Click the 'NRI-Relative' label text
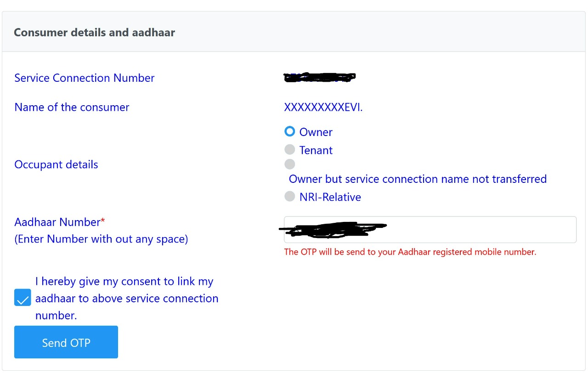Image resolution: width=588 pixels, height=374 pixels. pyautogui.click(x=330, y=197)
